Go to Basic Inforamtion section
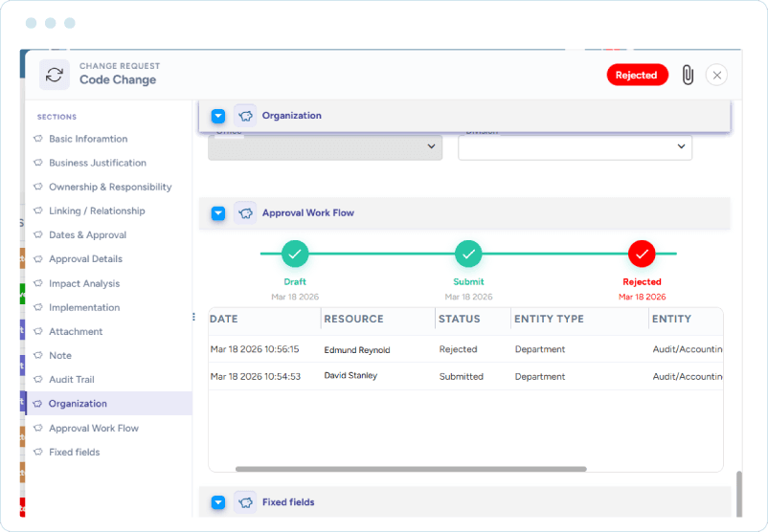 88,139
